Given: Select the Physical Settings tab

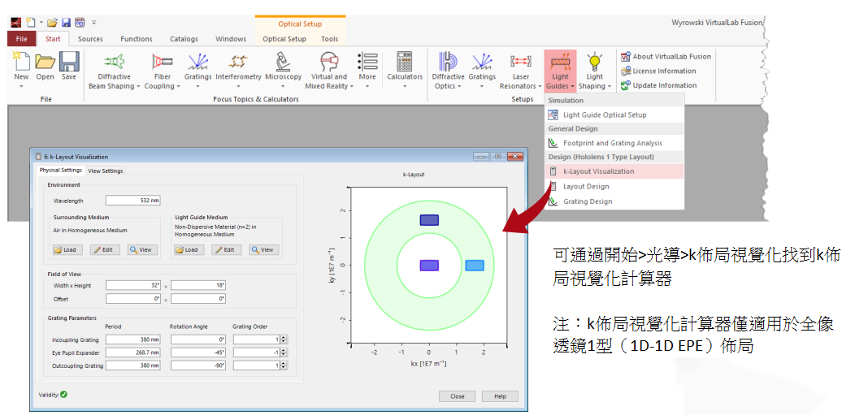Looking at the screenshot, I should (61, 171).
